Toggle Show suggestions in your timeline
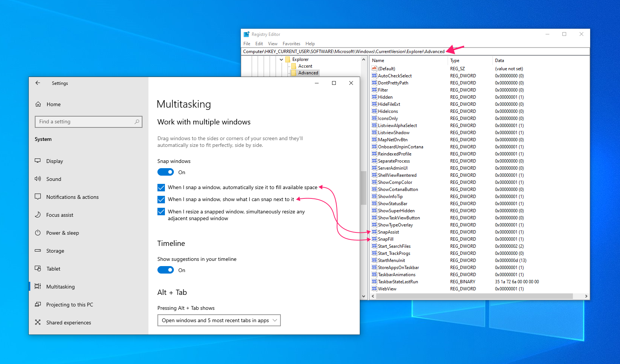The image size is (620, 364). 166,270
